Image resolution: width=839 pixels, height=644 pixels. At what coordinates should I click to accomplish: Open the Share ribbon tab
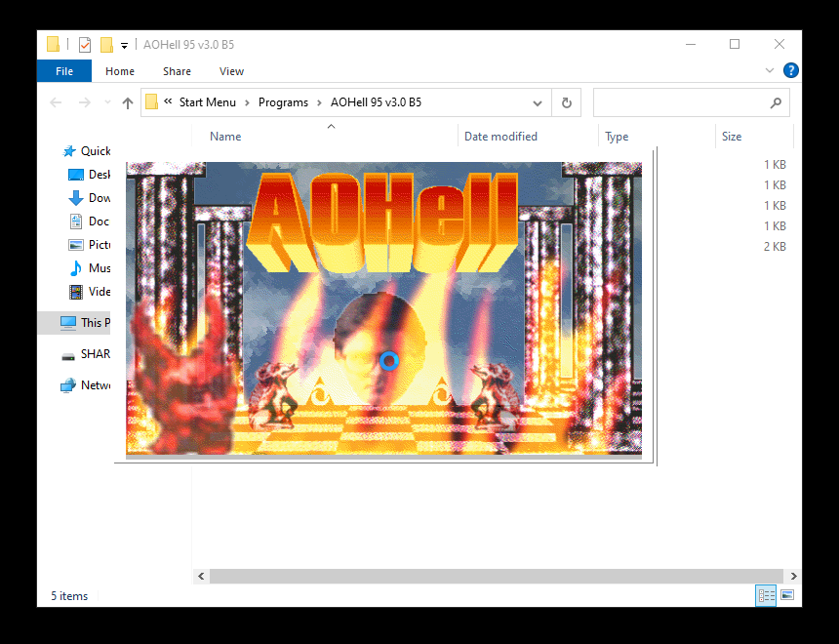(x=177, y=70)
